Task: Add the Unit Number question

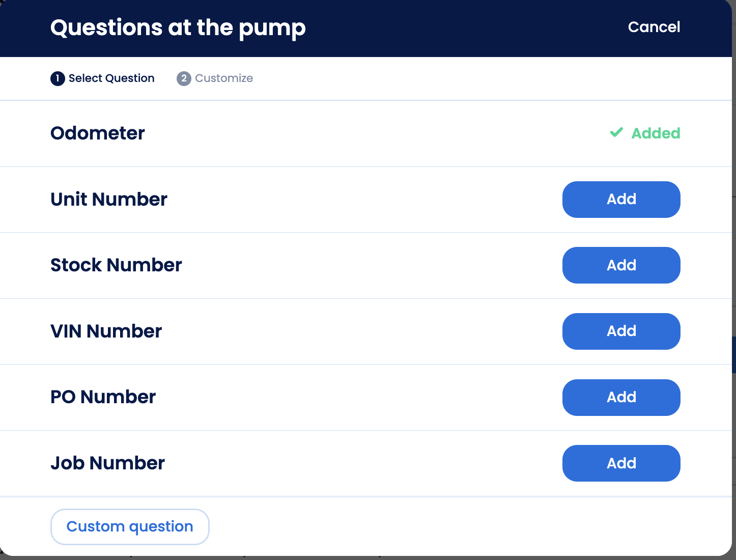Action: click(621, 200)
